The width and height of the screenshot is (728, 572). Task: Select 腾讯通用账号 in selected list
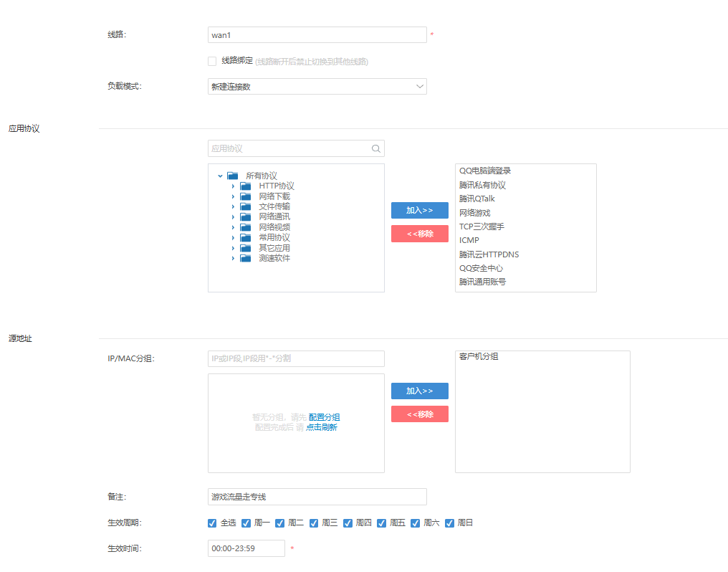pos(482,282)
